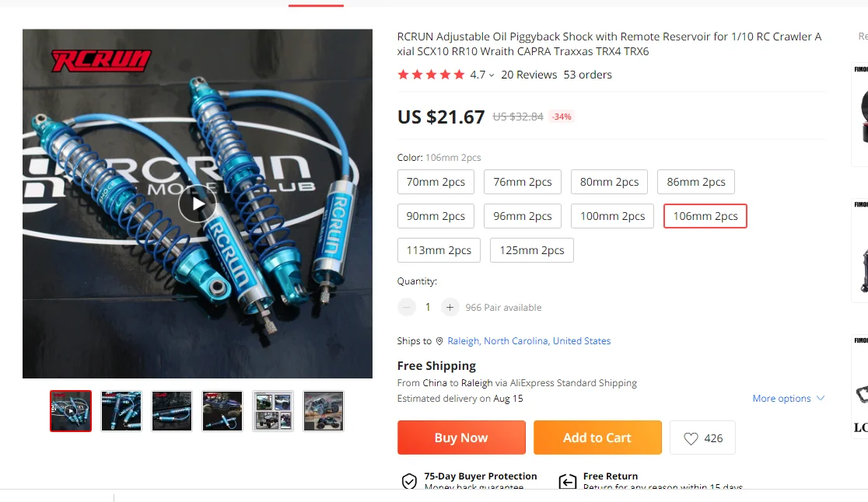This screenshot has width=868, height=502.
Task: Pick the 113mm 2pcs size
Action: 439,250
